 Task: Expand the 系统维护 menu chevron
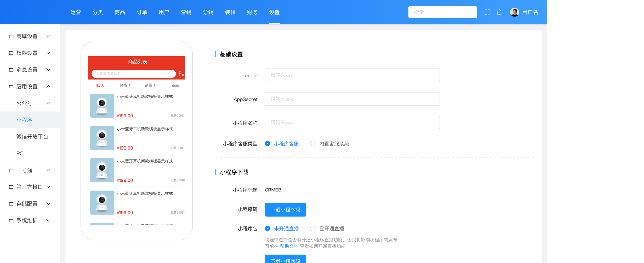point(48,220)
